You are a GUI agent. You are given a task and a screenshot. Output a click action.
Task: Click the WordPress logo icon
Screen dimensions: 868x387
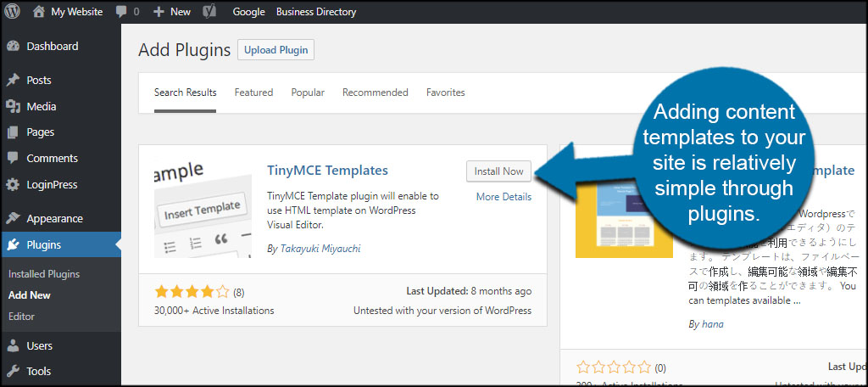tap(12, 11)
